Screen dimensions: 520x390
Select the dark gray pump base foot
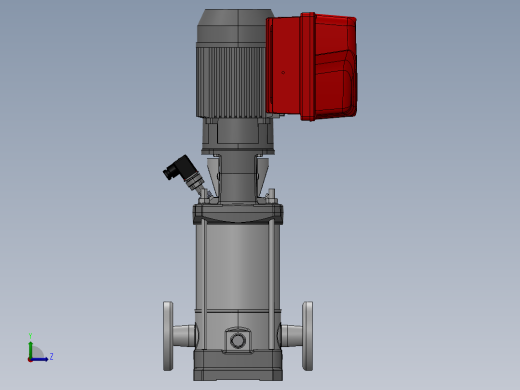click(238, 365)
